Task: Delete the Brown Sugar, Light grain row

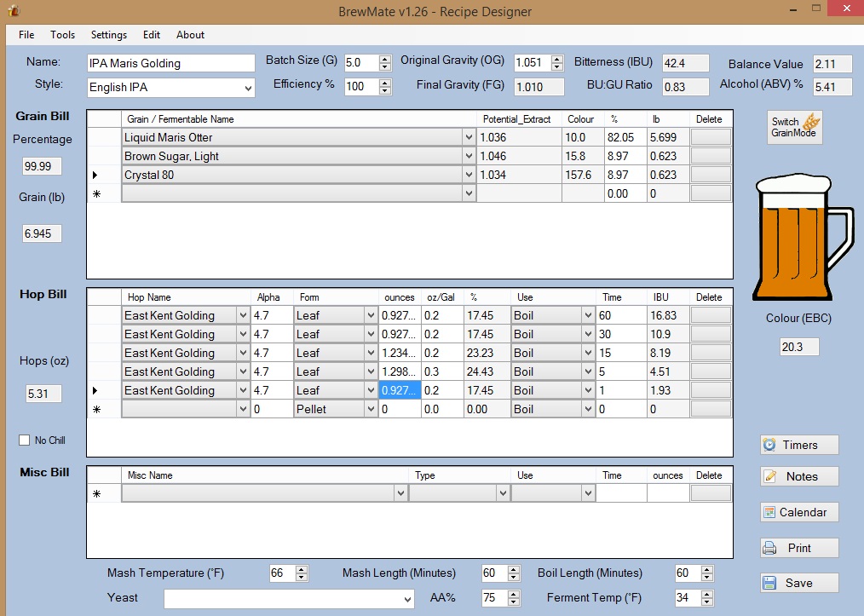Action: pos(711,156)
